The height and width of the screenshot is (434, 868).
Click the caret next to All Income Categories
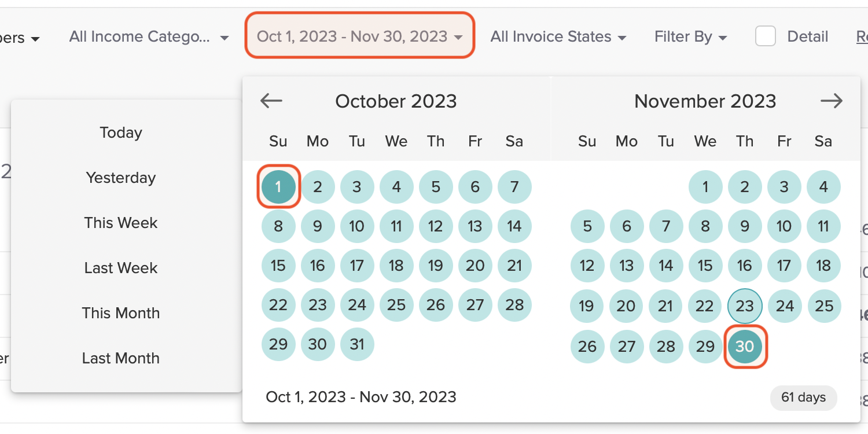pos(225,36)
